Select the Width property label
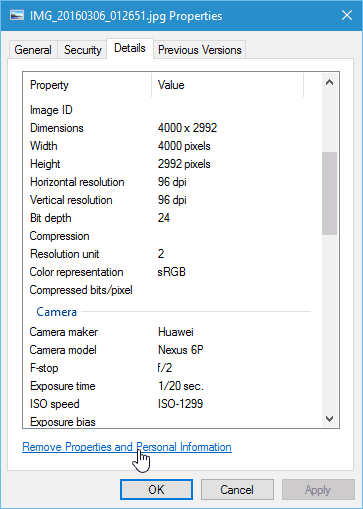363x509 pixels. pos(44,146)
